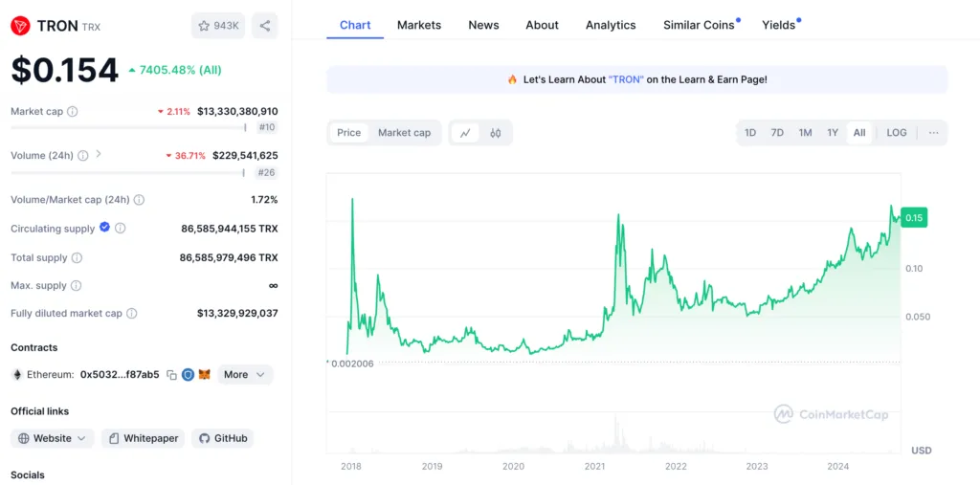The height and width of the screenshot is (485, 980).
Task: Add TRON to watchlist star button
Action: (218, 26)
